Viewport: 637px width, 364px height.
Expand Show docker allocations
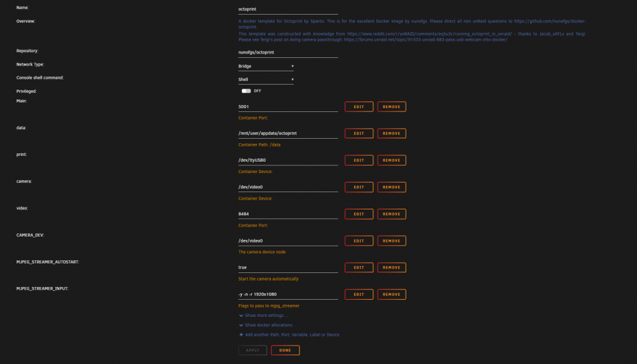click(x=271, y=325)
